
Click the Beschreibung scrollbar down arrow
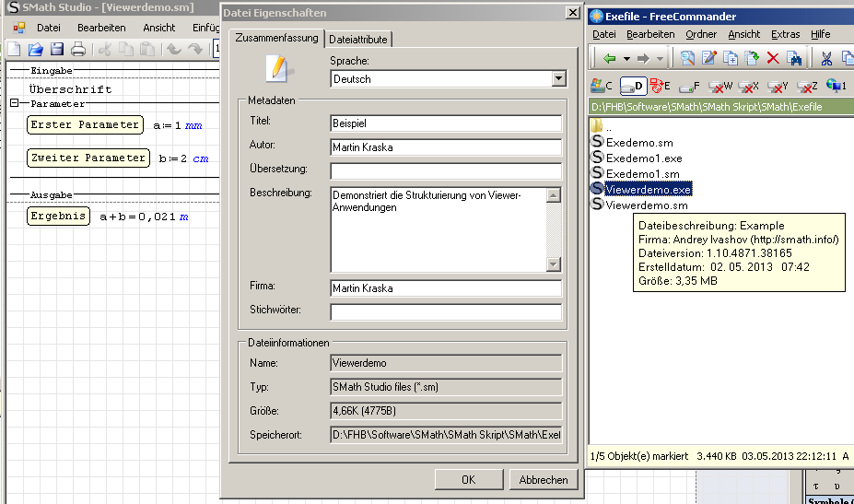pyautogui.click(x=553, y=264)
